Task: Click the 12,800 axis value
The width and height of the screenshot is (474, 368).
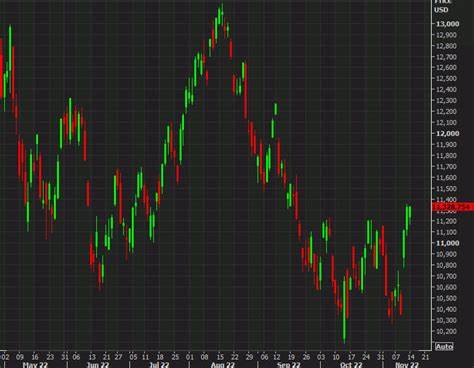Action: click(x=446, y=46)
